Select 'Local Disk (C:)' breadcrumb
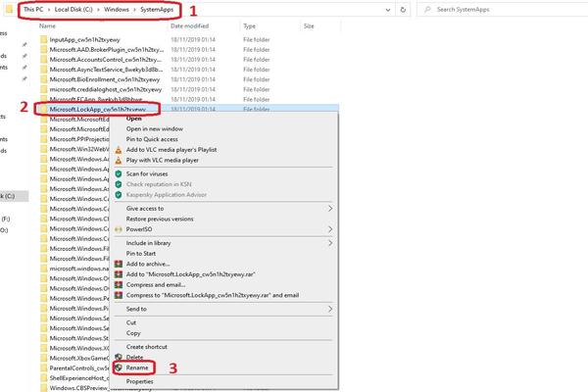588x392 pixels. click(x=73, y=10)
